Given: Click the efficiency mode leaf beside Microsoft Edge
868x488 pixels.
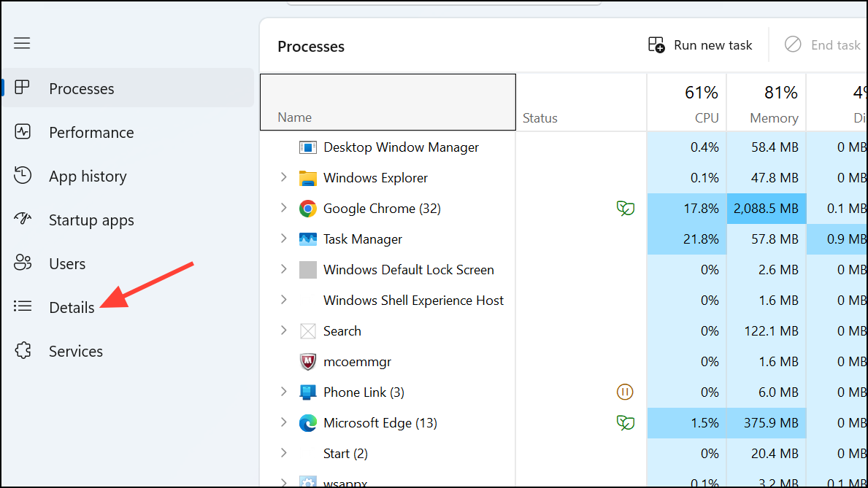Looking at the screenshot, I should click(626, 422).
